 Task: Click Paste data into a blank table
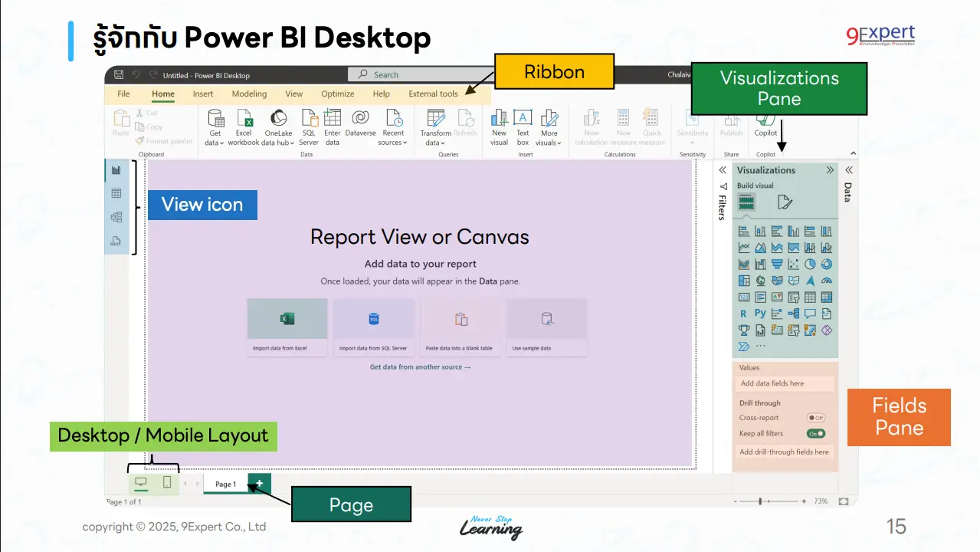[x=461, y=327]
